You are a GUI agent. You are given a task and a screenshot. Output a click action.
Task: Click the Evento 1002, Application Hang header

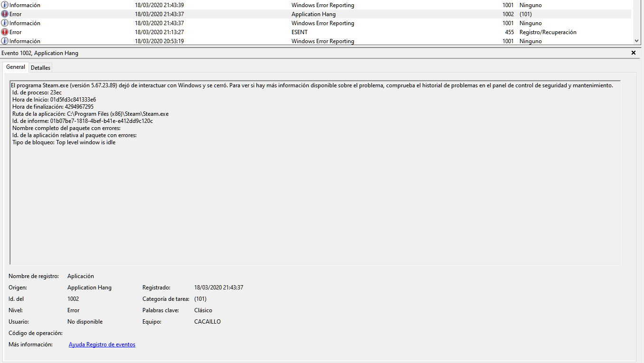pyautogui.click(x=40, y=53)
